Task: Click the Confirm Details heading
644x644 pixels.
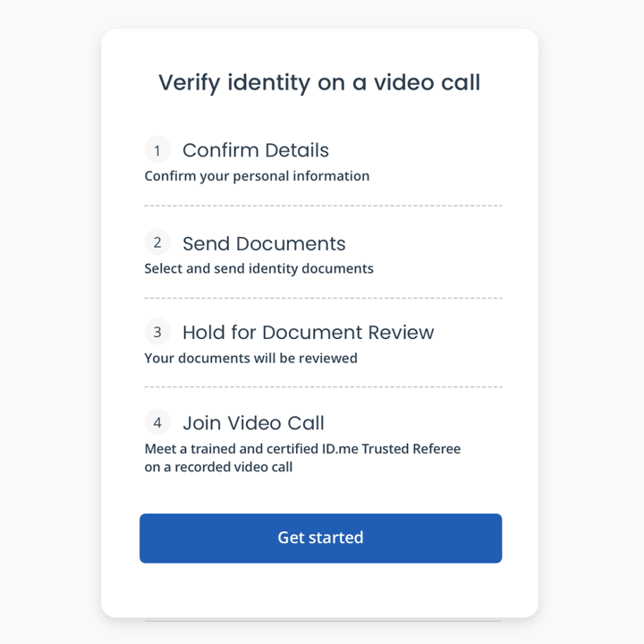Action: 256,150
